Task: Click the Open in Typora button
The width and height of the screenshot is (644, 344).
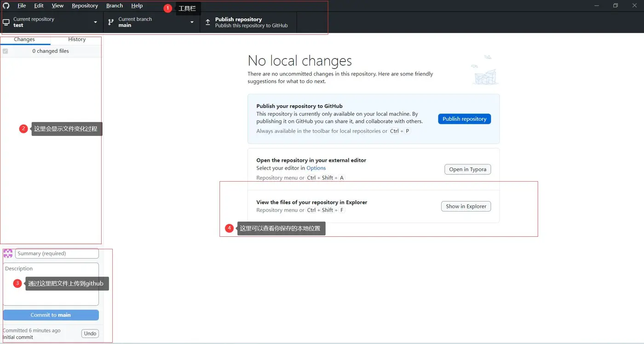Action: pyautogui.click(x=468, y=169)
